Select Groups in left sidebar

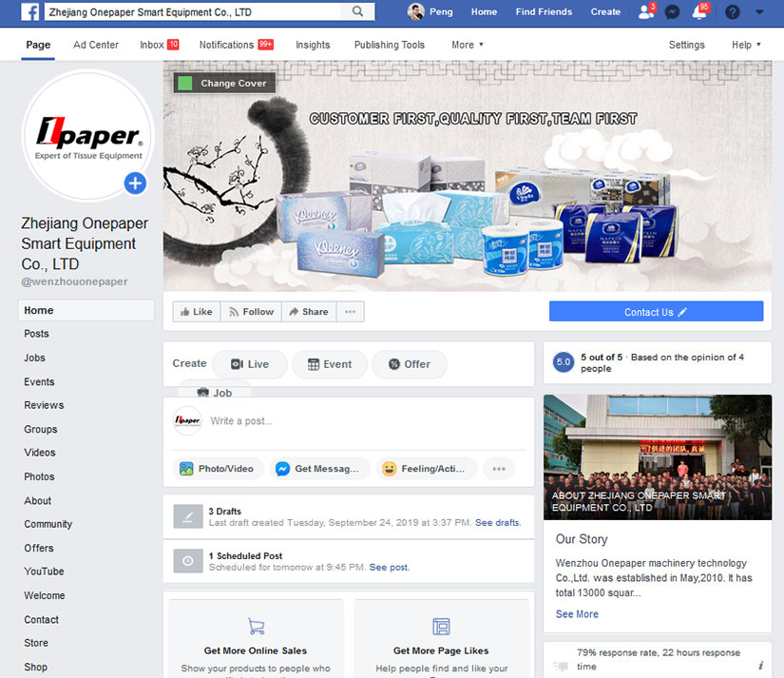pos(41,429)
